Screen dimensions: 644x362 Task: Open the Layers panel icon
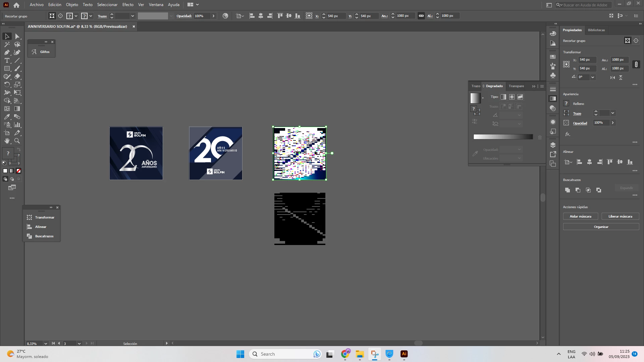(553, 145)
